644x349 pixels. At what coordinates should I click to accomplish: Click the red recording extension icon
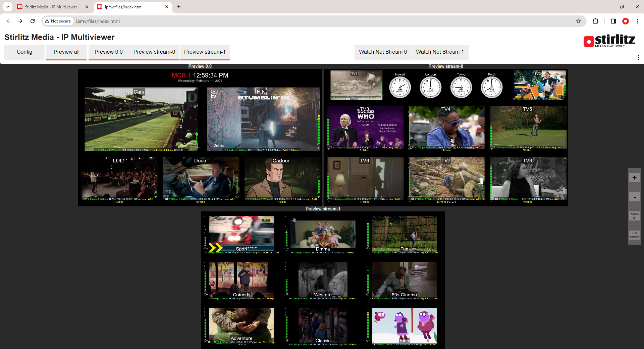tap(626, 21)
